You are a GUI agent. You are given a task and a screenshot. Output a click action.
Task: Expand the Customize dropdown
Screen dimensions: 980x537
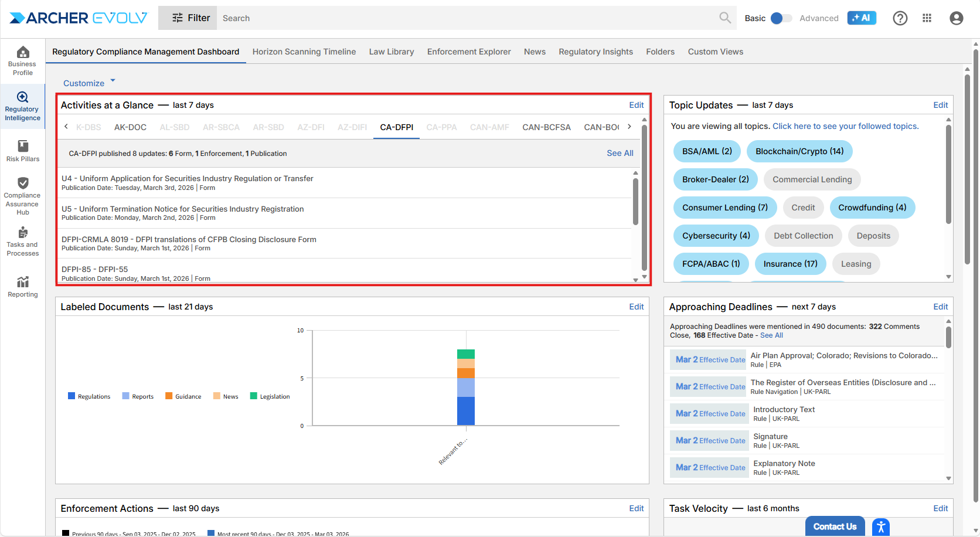point(89,83)
